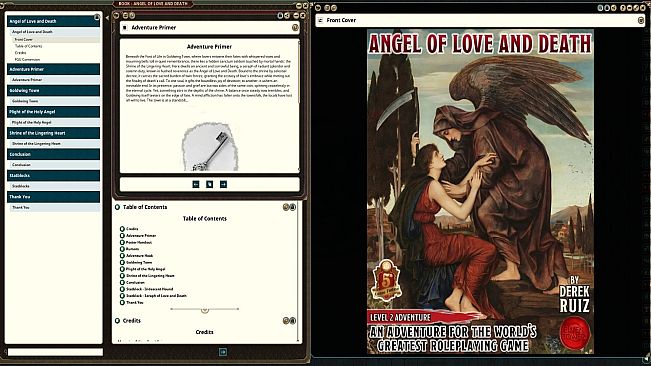
Task: Click key image in Adventure Primer page
Action: (210, 147)
